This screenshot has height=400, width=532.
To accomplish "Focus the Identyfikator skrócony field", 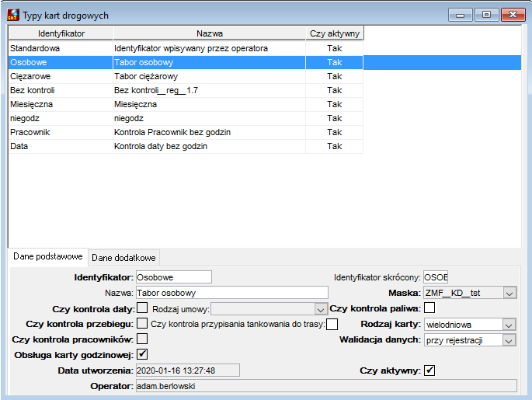I will pos(436,277).
